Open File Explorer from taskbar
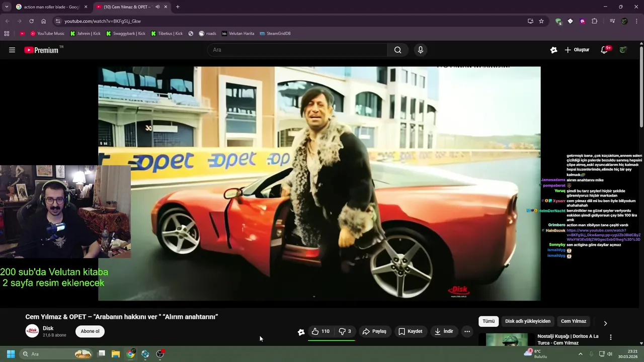This screenshot has height=362, width=644. (x=116, y=354)
